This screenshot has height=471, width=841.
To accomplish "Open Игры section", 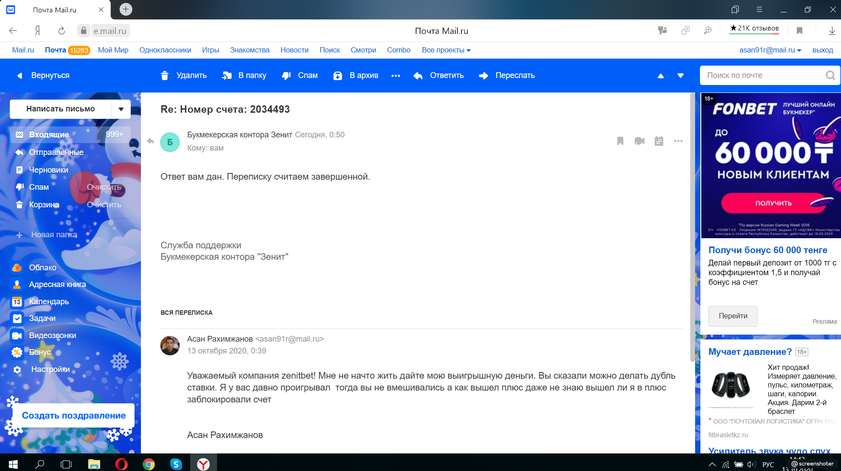I will [x=210, y=50].
